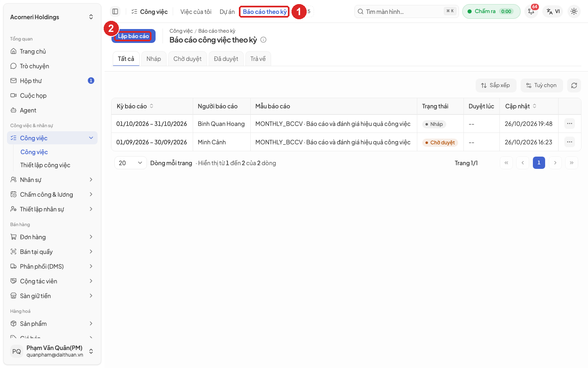This screenshot has width=588, height=368.
Task: Open the notifications bell
Action: point(531,11)
